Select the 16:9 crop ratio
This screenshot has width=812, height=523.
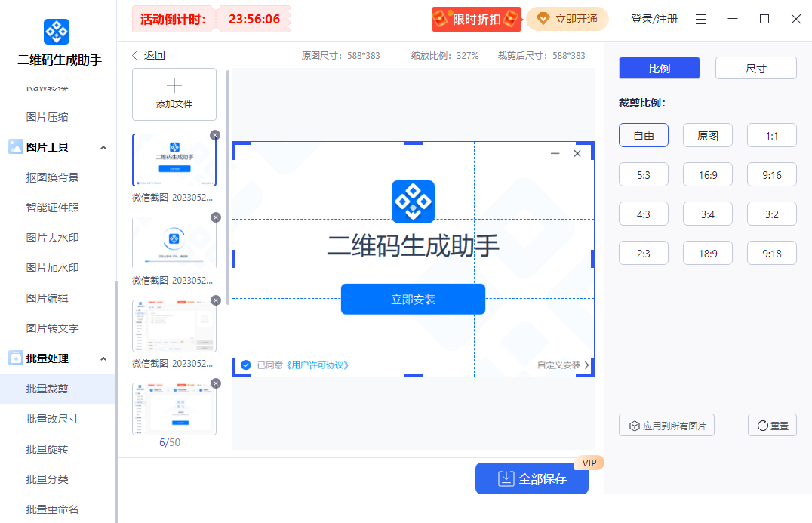[707, 174]
